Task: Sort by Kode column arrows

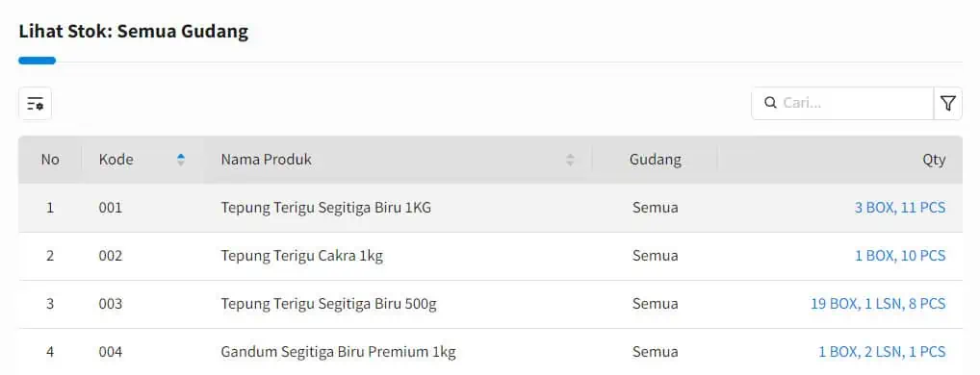Action: (181, 160)
